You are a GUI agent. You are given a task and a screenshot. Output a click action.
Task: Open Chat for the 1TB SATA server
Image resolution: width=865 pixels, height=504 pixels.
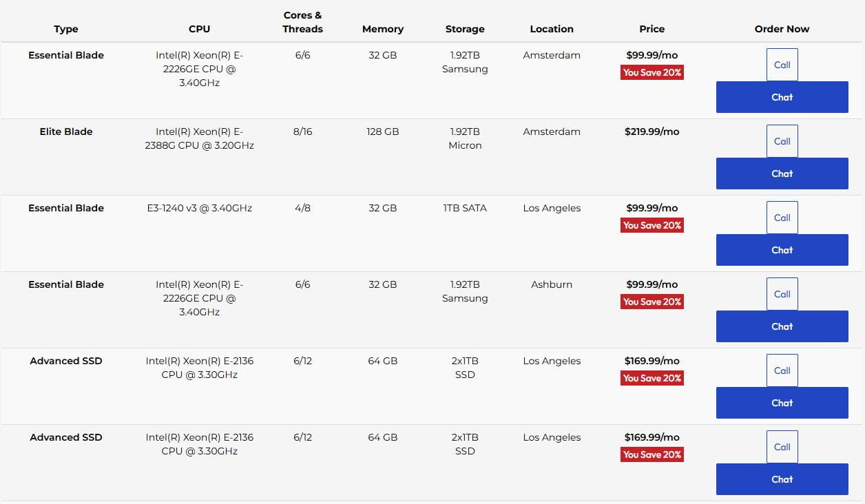point(782,250)
